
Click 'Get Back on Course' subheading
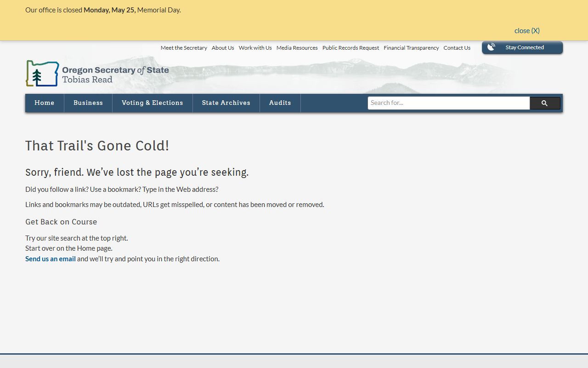[x=61, y=222]
